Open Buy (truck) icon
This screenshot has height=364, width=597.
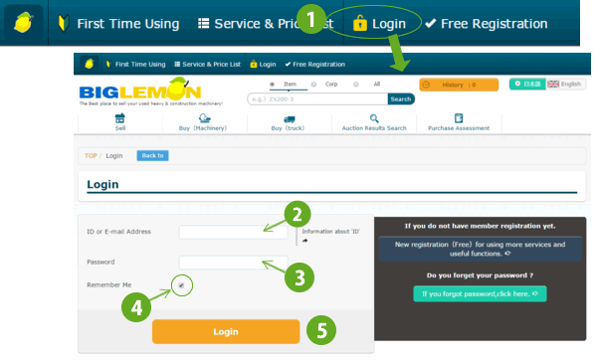pos(289,119)
